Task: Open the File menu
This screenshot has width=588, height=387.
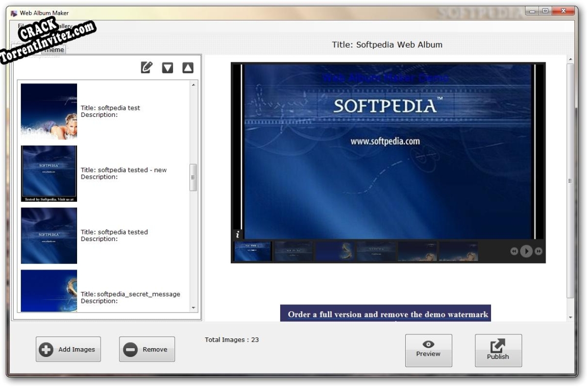Action: click(x=20, y=25)
